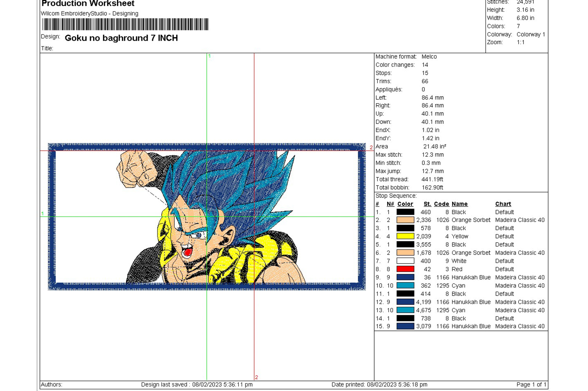
Task: Click the "St." column header
Action: pyautogui.click(x=427, y=204)
